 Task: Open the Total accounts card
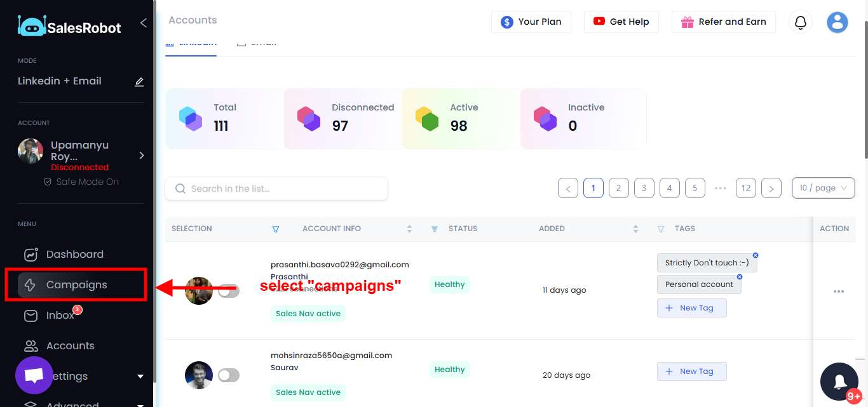pyautogui.click(x=224, y=119)
